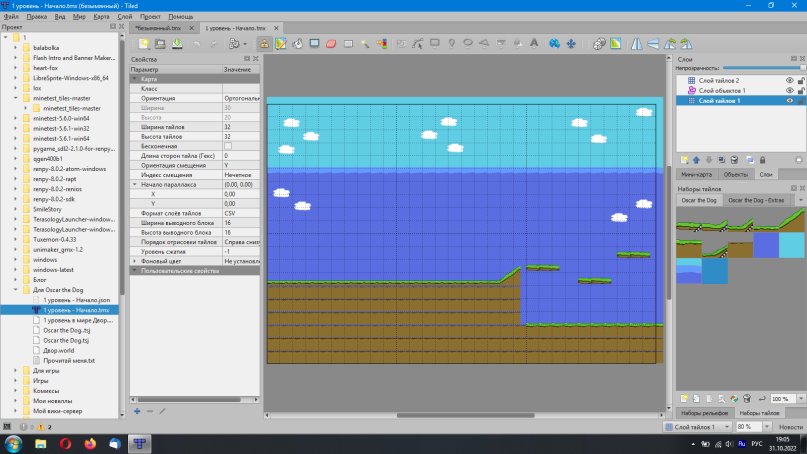
Task: Select the Select Same Tile tool
Action: pyautogui.click(x=382, y=44)
